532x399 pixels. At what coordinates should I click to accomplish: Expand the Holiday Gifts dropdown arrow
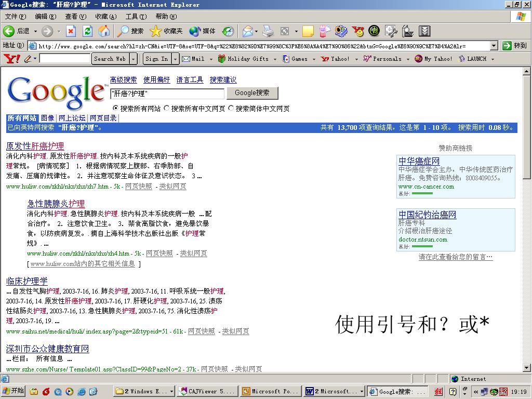275,59
